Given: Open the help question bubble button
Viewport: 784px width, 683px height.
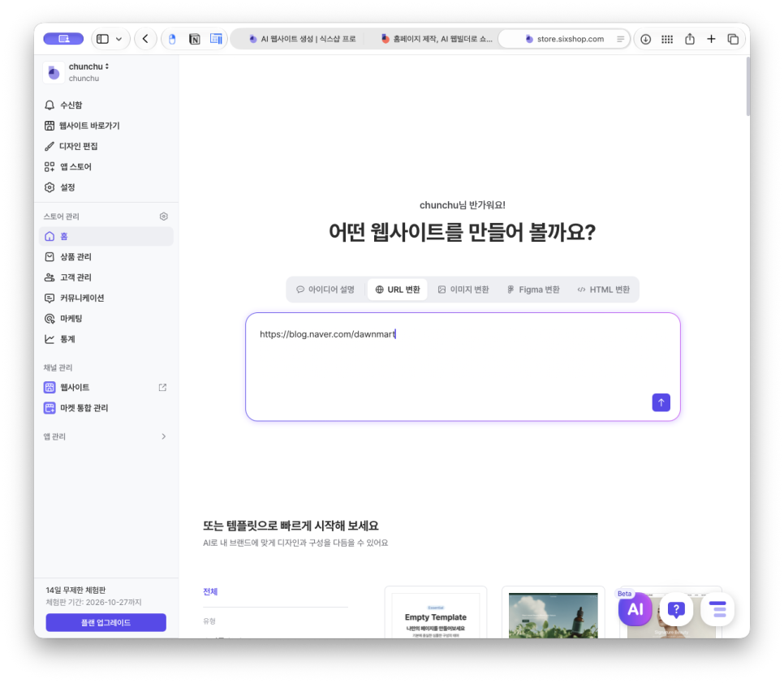Looking at the screenshot, I should (x=676, y=609).
